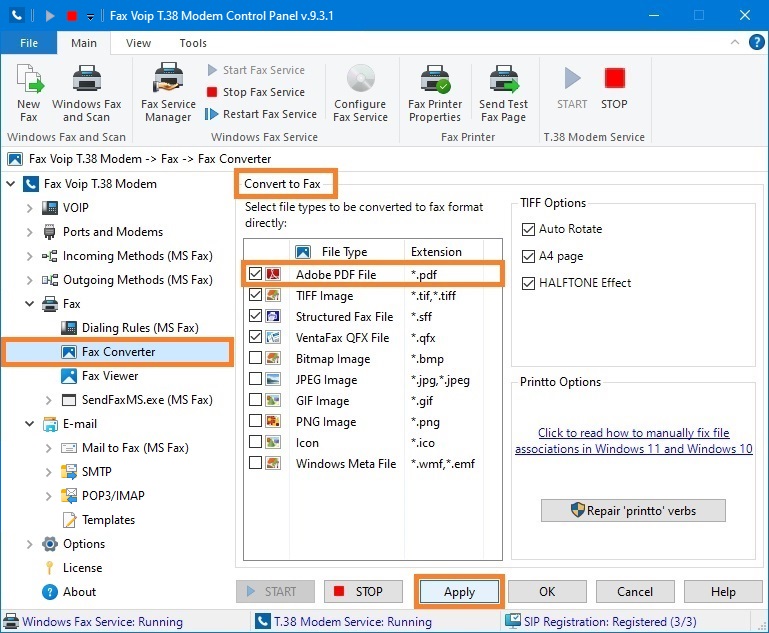This screenshot has width=769, height=633.
Task: Uncheck VentaFax QFX File checkbox
Action: coord(256,337)
